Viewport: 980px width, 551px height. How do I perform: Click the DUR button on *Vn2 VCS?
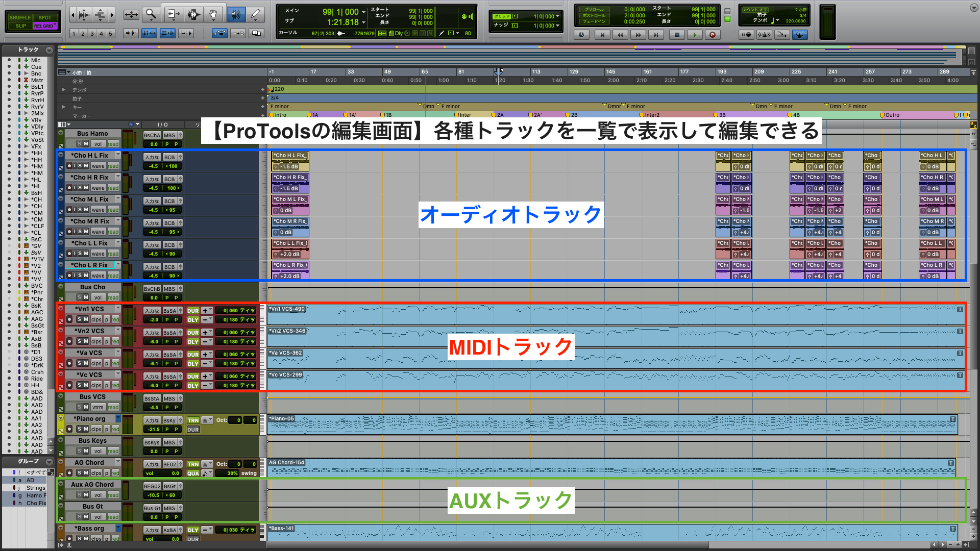tap(193, 333)
